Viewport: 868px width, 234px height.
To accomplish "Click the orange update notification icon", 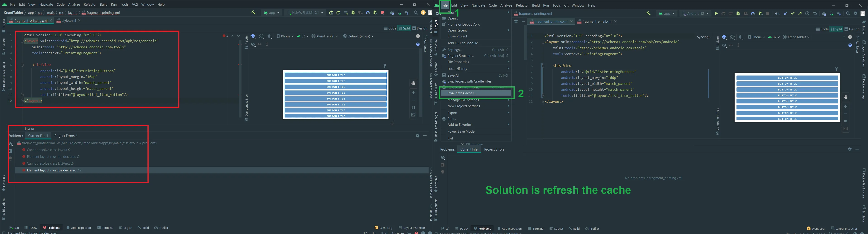I will [x=423, y=13].
